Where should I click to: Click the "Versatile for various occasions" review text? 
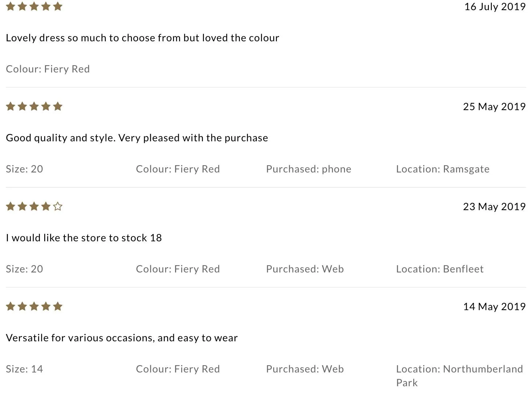click(x=122, y=338)
